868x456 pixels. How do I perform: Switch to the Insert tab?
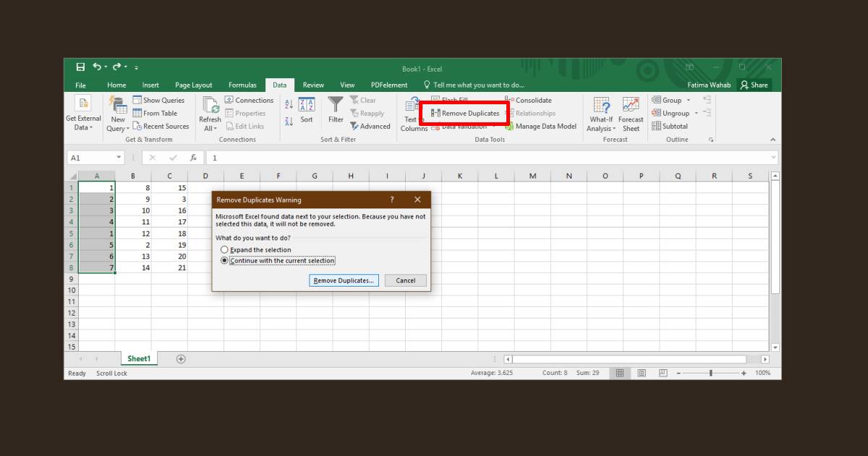pyautogui.click(x=150, y=85)
